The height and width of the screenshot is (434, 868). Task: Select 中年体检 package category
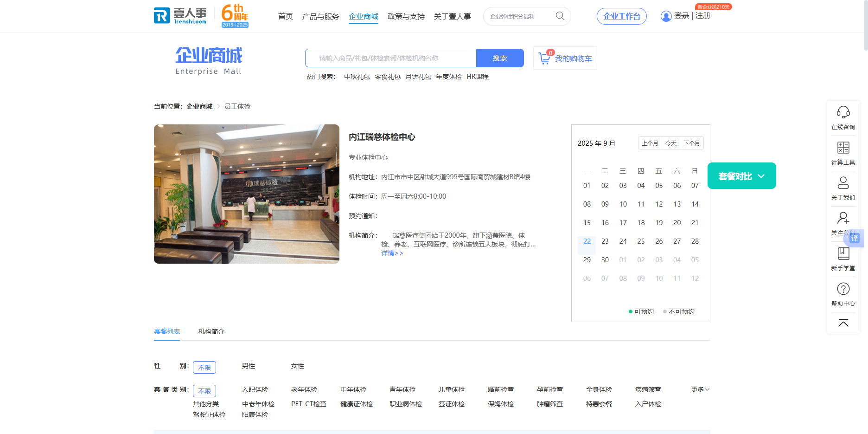[x=353, y=389]
